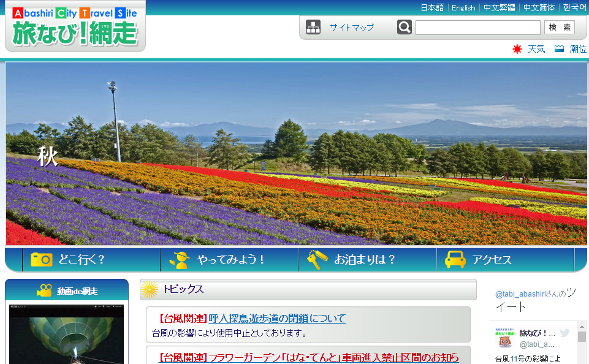Click the 検索 search button

tap(560, 28)
